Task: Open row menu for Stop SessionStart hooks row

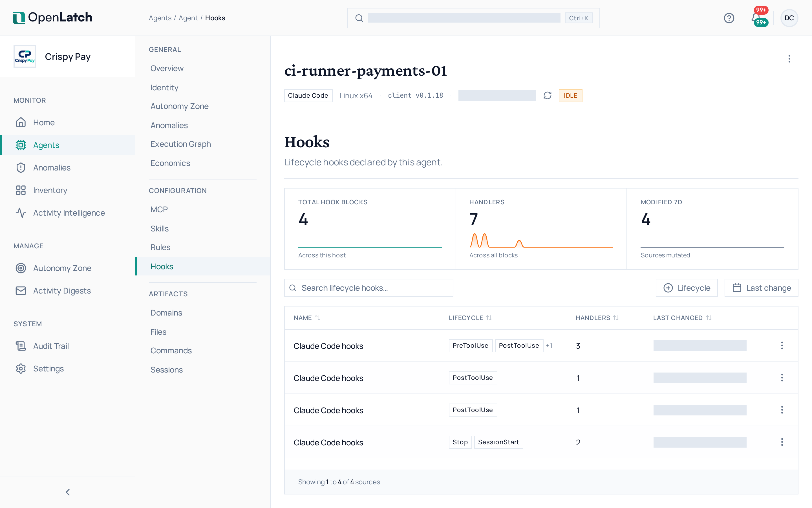Action: click(x=782, y=442)
